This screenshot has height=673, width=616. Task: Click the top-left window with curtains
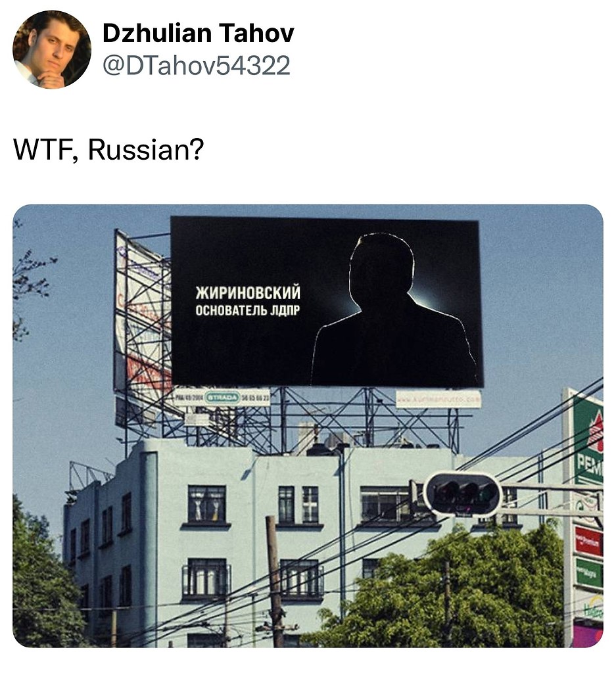point(206,504)
